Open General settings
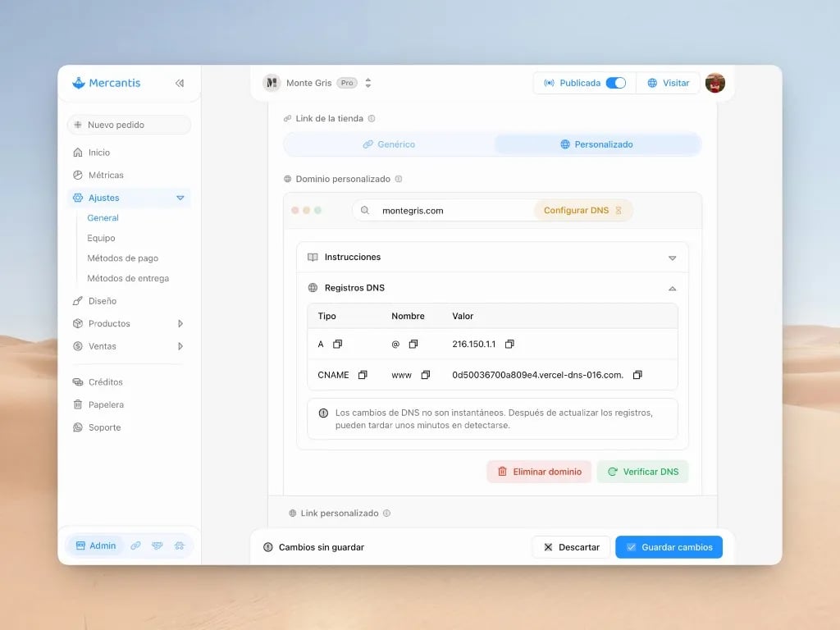Image resolution: width=840 pixels, height=630 pixels. pos(103,218)
